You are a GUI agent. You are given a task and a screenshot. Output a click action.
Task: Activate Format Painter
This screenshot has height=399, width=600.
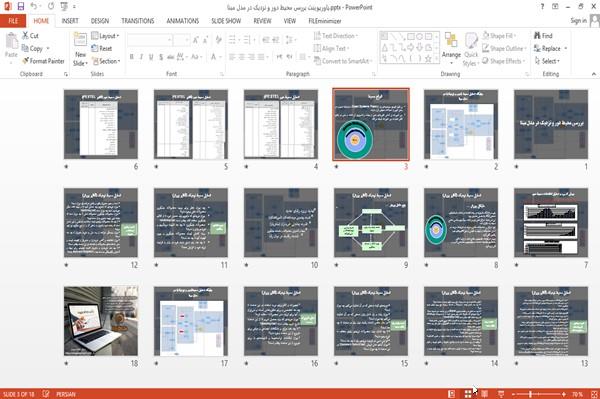[x=43, y=61]
